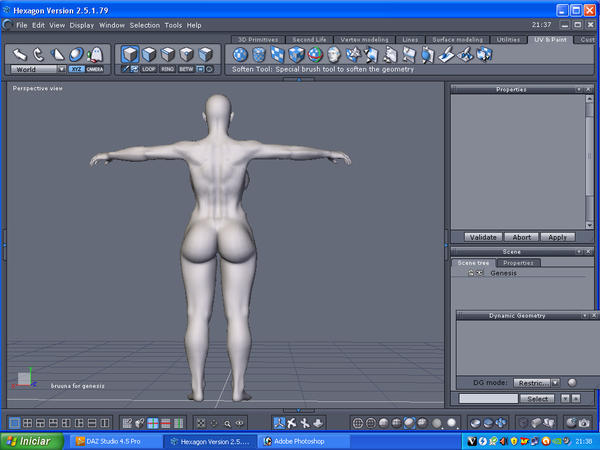Select the Rotate manipulator tool
The height and width of the screenshot is (450, 600).
pos(39,54)
